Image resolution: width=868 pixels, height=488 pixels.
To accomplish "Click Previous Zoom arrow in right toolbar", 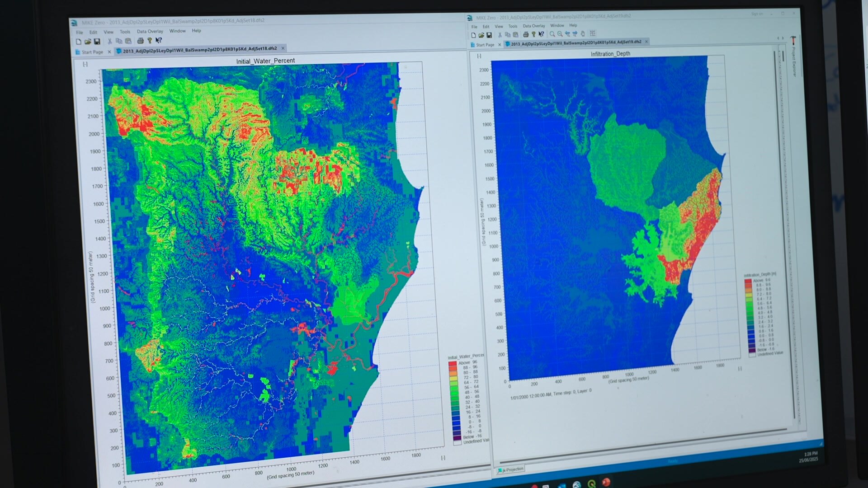I will [x=567, y=34].
